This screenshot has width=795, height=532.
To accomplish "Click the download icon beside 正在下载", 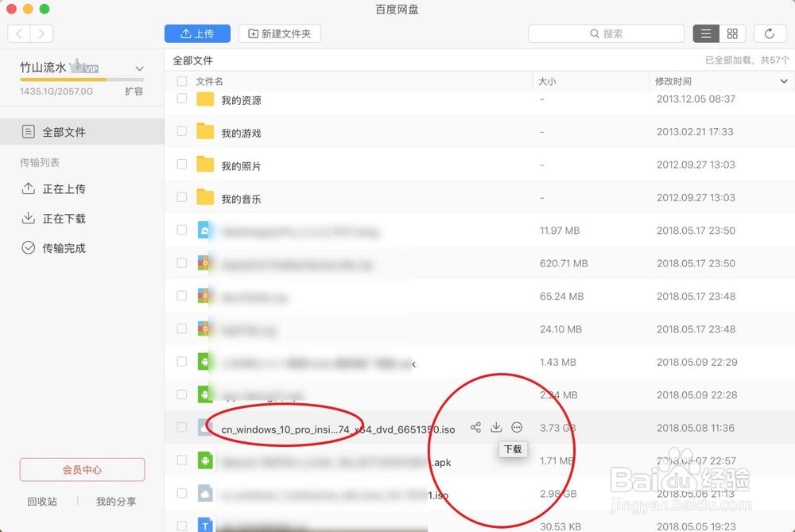I will click(x=29, y=218).
